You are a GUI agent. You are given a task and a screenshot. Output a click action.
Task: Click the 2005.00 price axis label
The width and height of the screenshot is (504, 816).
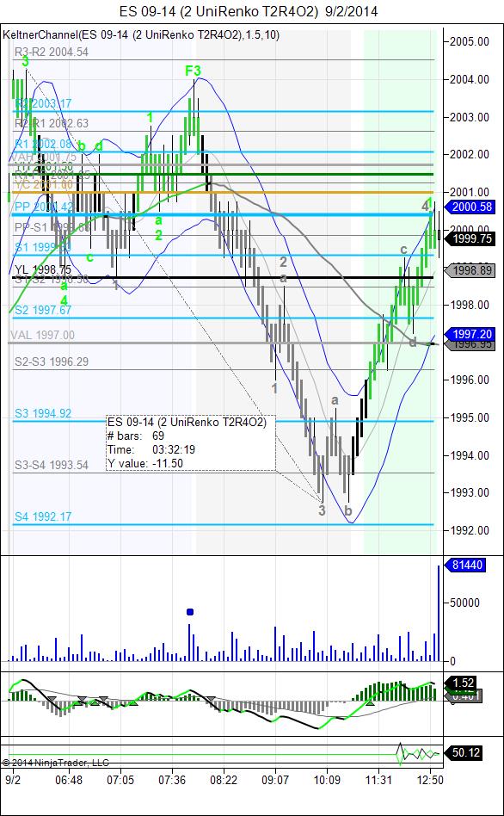[470, 41]
